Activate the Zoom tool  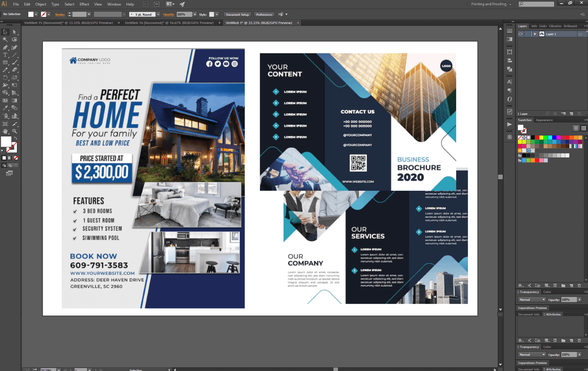[x=15, y=131]
